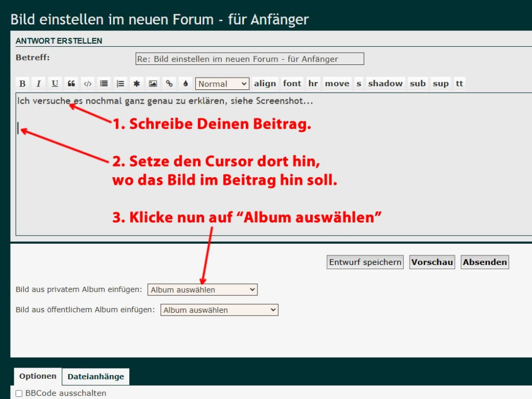Insert code tag with the code icon
The image size is (532, 399).
click(88, 84)
